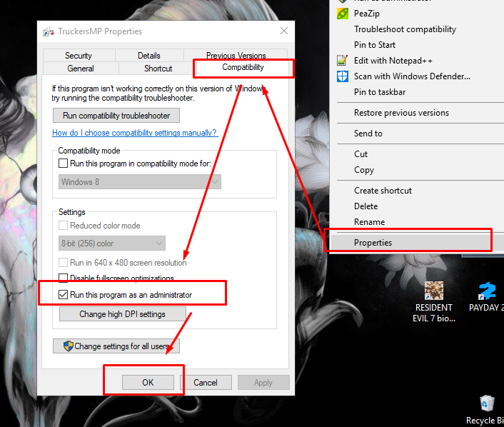Click Change settings for all users button
504x427 pixels.
coord(116,346)
